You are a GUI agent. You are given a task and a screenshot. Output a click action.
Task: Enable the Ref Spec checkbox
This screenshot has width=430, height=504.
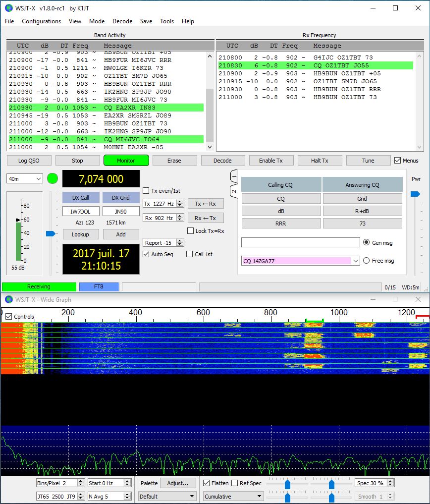(235, 483)
